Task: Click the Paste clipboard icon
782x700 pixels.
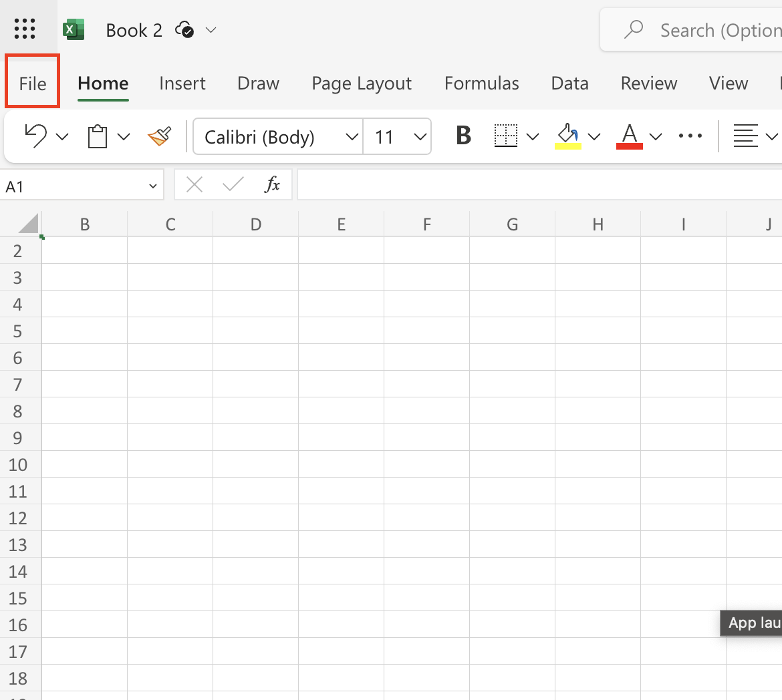Action: point(98,136)
